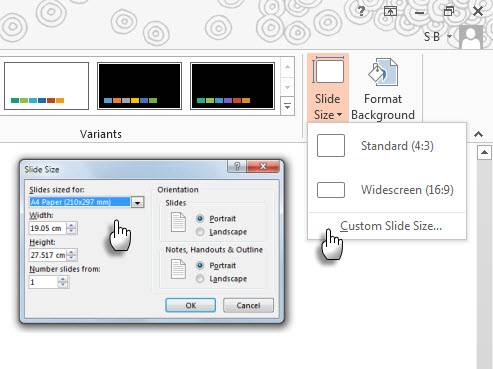The image size is (493, 369).
Task: Click the Variants group label
Action: 101,134
